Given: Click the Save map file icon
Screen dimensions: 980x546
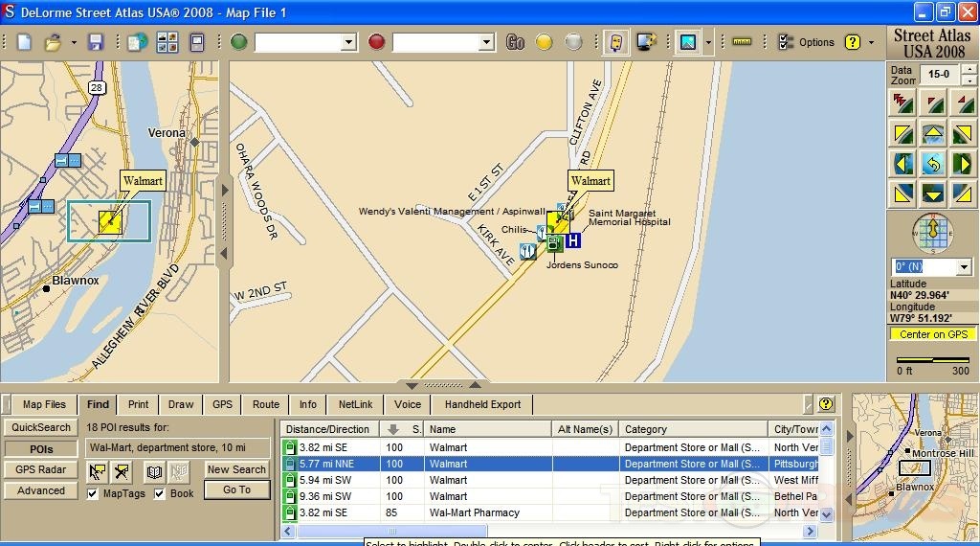Looking at the screenshot, I should 95,42.
